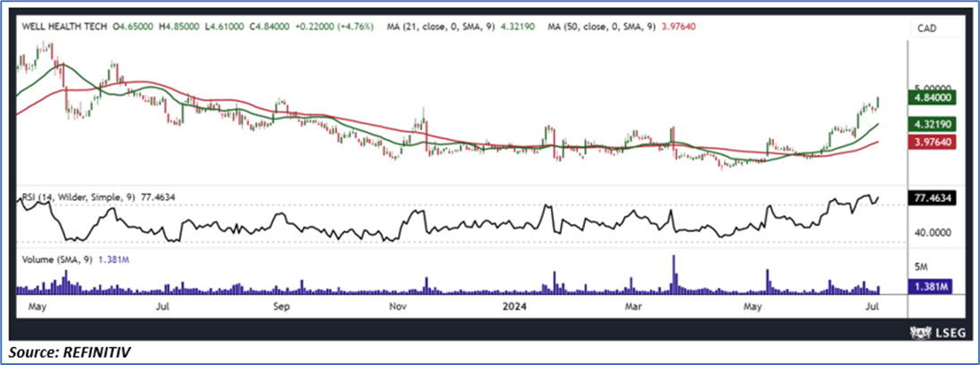This screenshot has width=980, height=365.
Task: Click the 77.4634 RSI value tag
Action: click(932, 198)
